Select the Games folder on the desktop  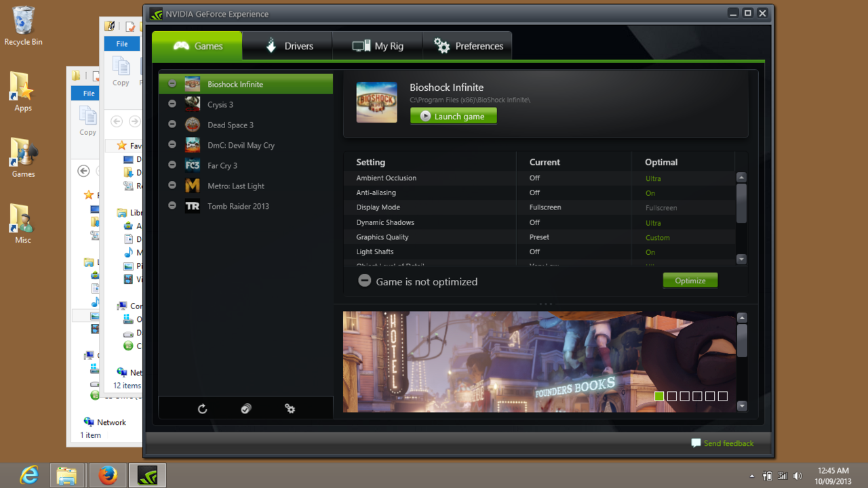point(23,158)
